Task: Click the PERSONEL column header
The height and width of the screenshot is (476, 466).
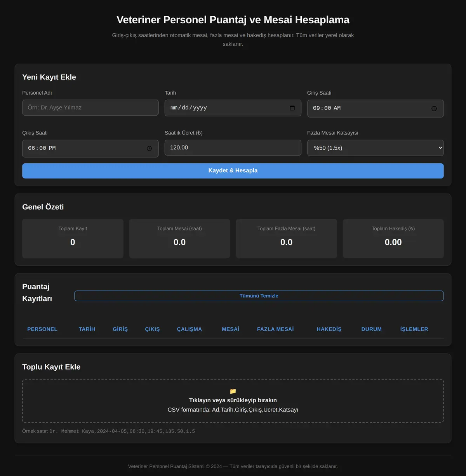Action: click(42, 329)
